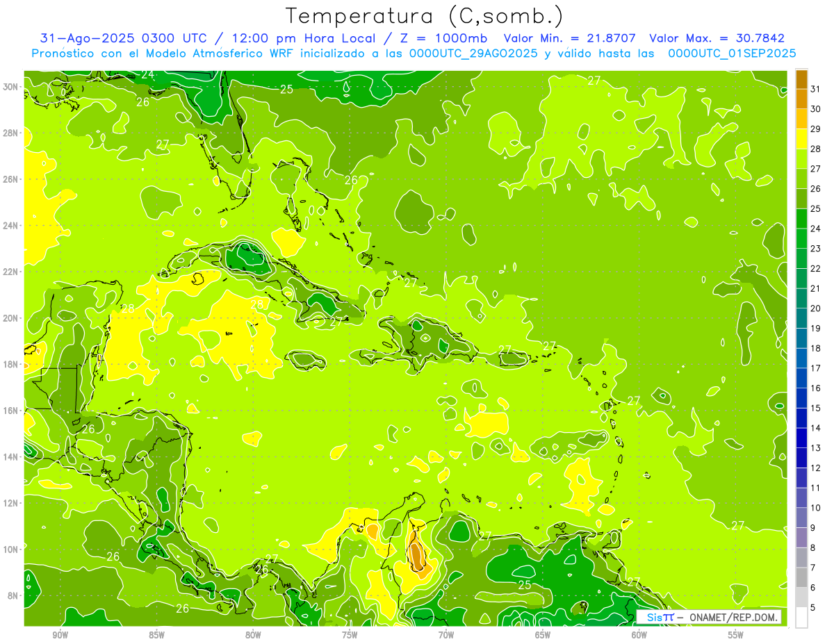834x644 pixels.
Task: Click the latitude axis label '26N'
Action: (x=10, y=179)
